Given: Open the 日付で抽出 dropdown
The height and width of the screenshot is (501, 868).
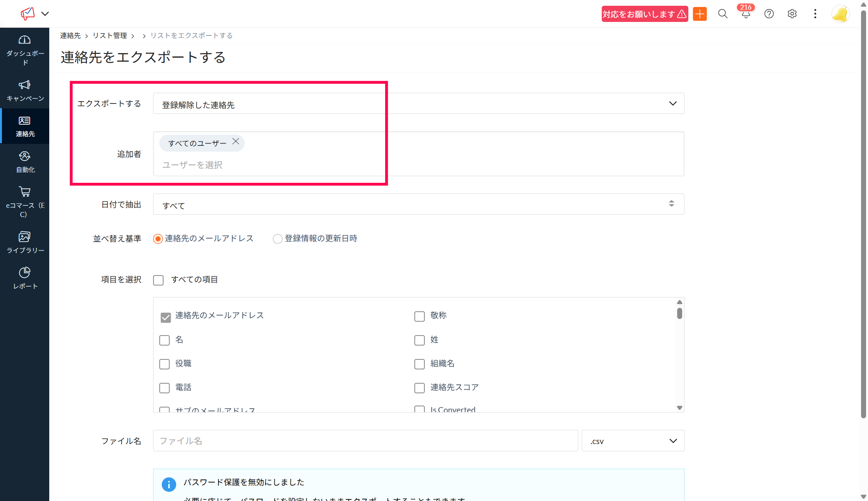Looking at the screenshot, I should (418, 204).
